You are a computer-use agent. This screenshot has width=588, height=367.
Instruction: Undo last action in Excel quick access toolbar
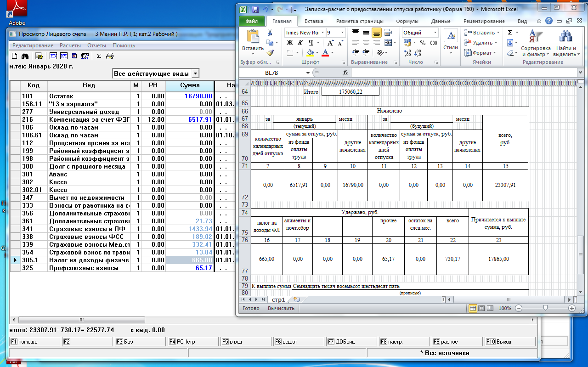pos(266,9)
